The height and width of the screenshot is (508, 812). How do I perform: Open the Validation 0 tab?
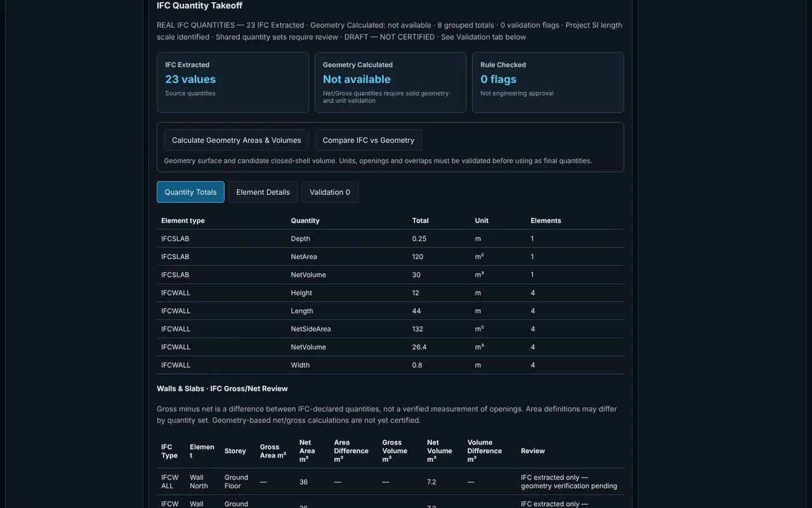tap(330, 192)
